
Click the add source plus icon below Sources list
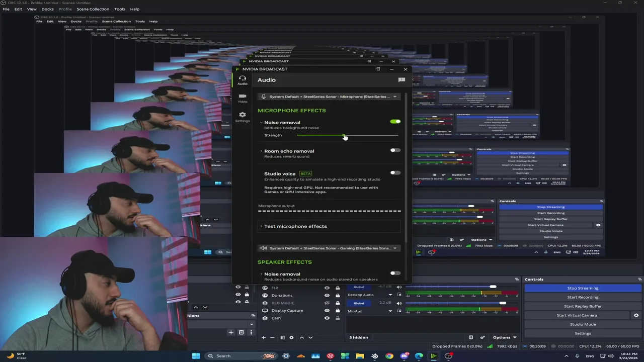263,337
